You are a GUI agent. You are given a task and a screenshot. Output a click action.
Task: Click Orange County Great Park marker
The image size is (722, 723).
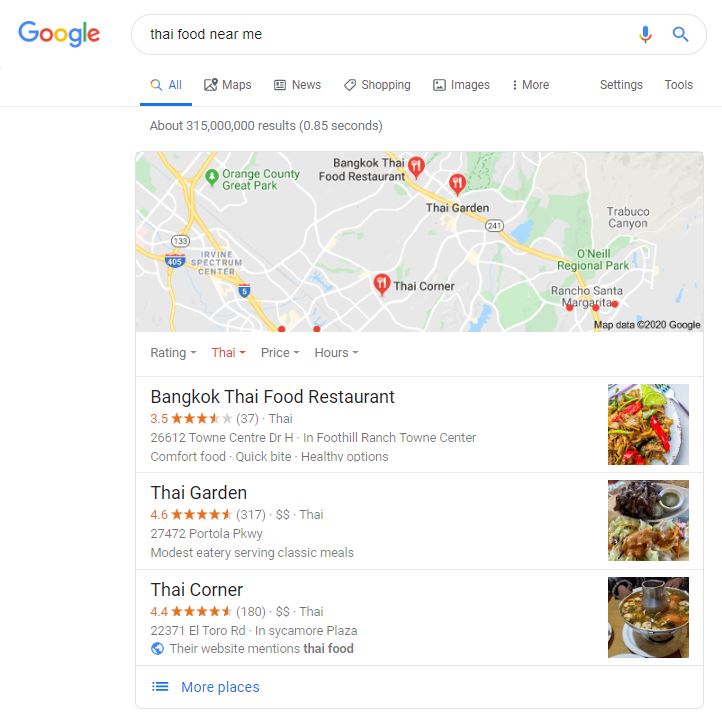tap(212, 178)
